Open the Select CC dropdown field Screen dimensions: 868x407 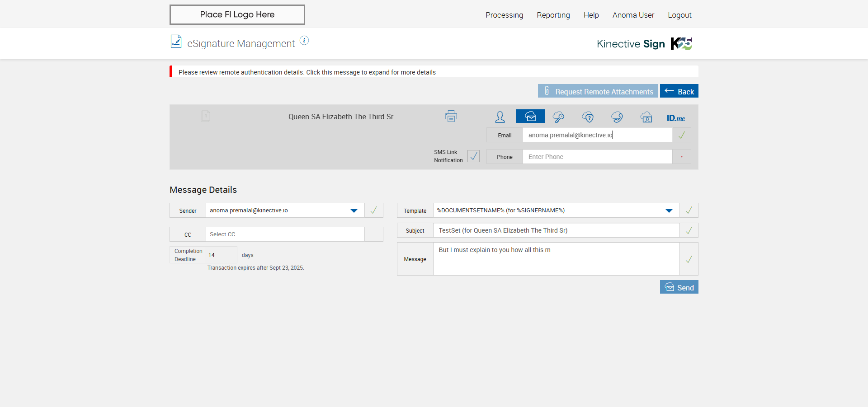click(285, 234)
